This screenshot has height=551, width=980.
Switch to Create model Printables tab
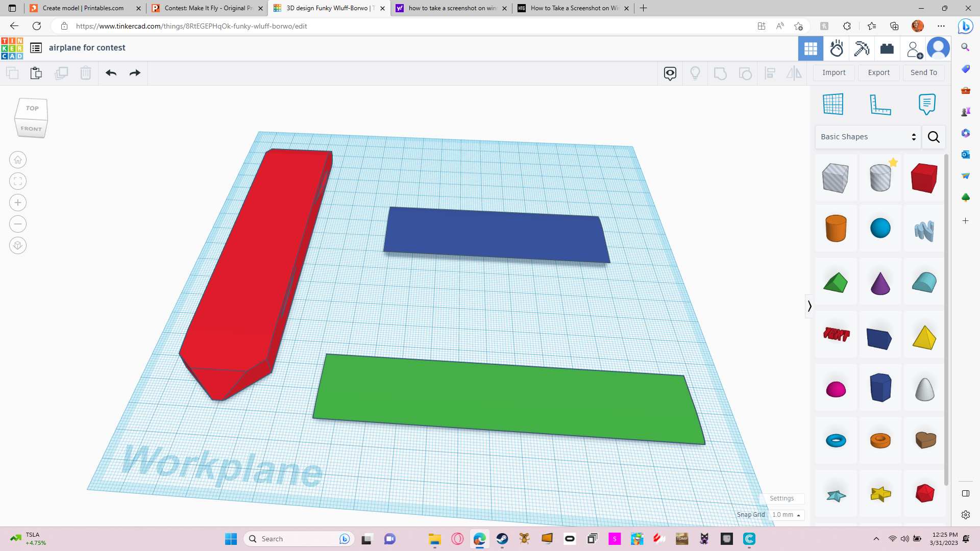click(x=84, y=8)
